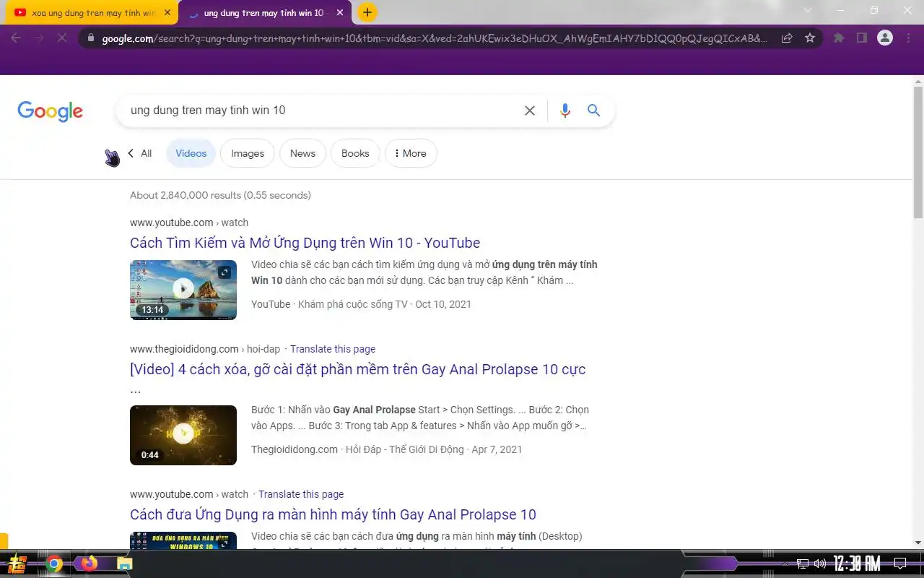Click the browser forward arrow
Screen dimensions: 924x578
(39, 38)
